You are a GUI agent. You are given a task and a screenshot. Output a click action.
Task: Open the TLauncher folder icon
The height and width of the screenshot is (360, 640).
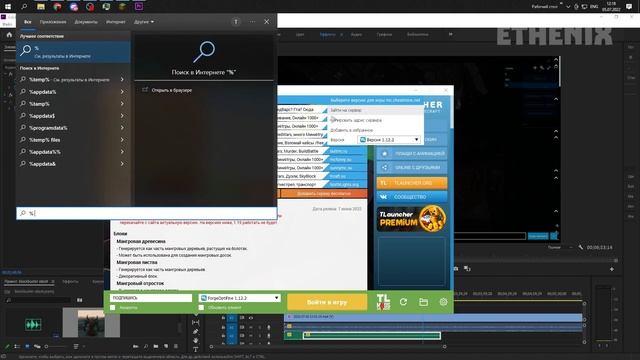point(423,302)
